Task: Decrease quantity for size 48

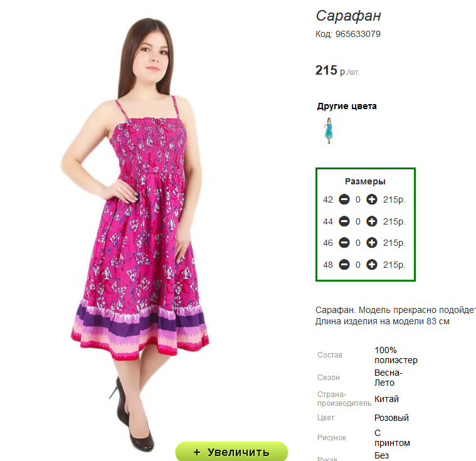Action: click(x=344, y=265)
